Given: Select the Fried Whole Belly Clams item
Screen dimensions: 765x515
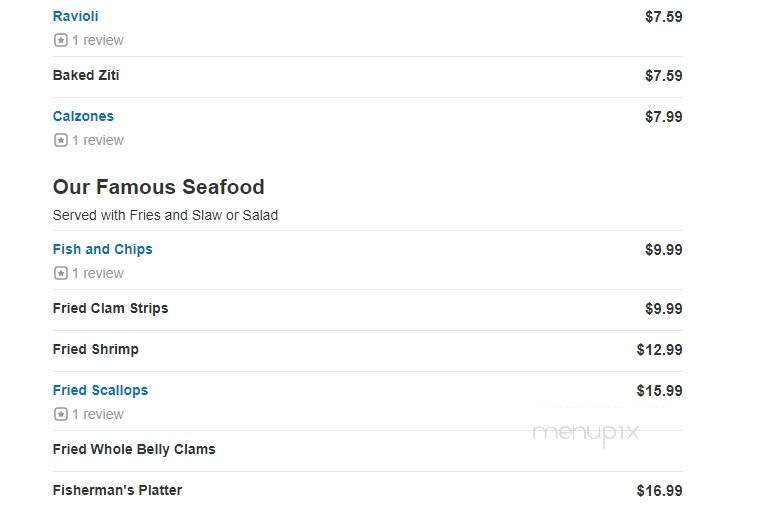Looking at the screenshot, I should pos(133,450).
